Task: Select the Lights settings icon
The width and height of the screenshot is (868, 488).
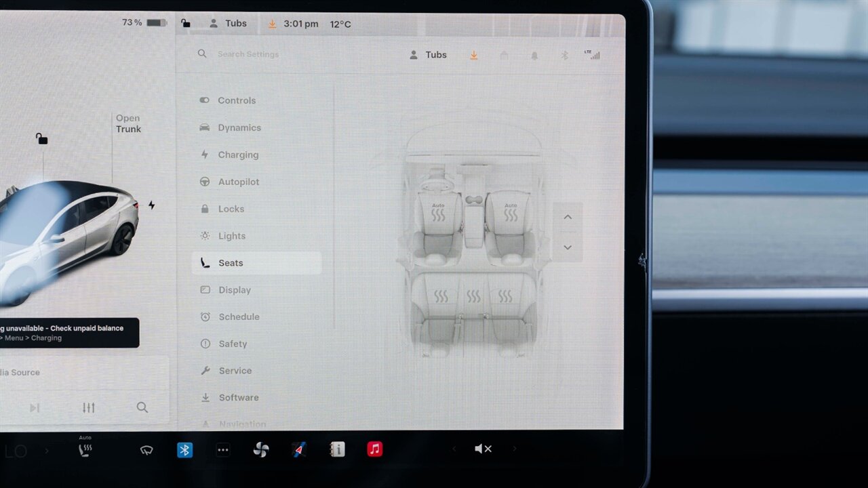Action: tap(205, 236)
